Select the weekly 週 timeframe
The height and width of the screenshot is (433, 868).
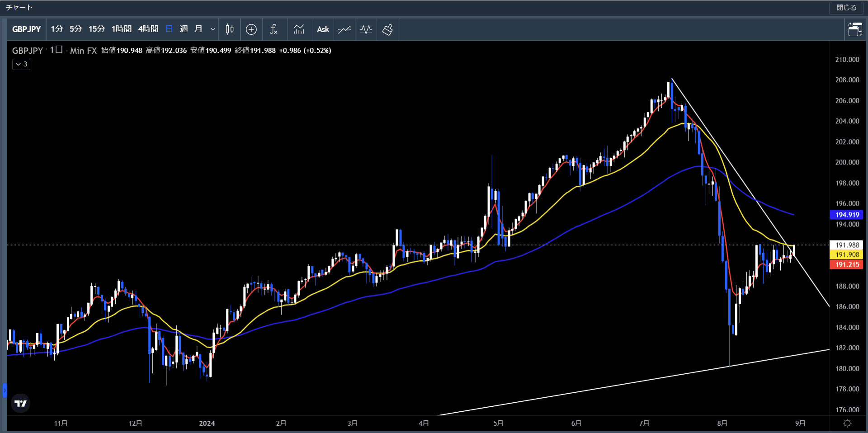(184, 29)
